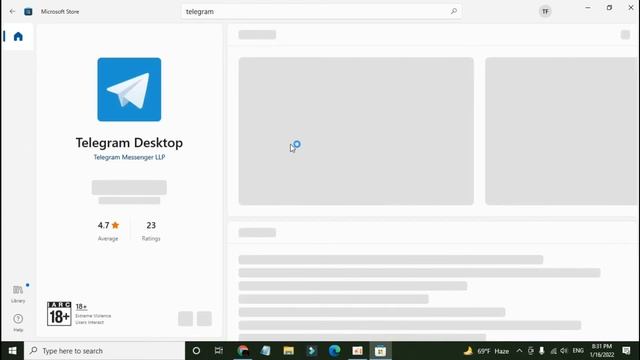
Task: Switch to Microsoft Store on the taskbar
Action: click(x=380, y=351)
